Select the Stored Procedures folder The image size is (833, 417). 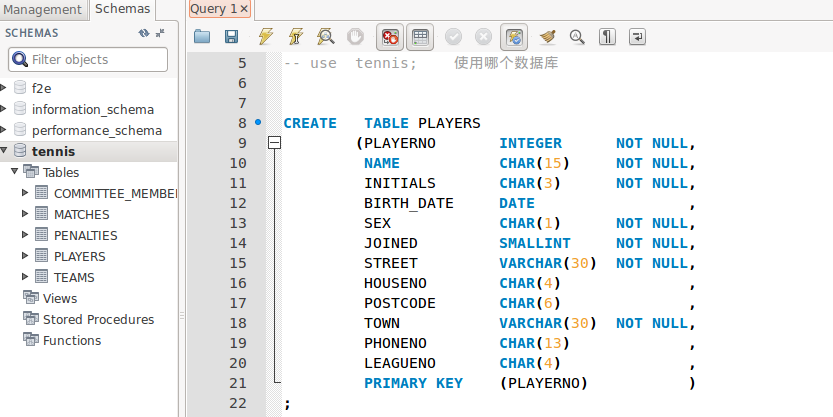click(x=98, y=319)
